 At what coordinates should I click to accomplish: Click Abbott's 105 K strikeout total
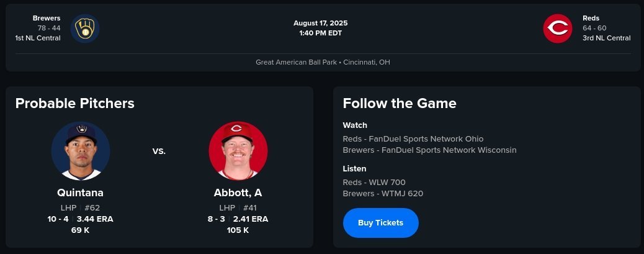[238, 230]
